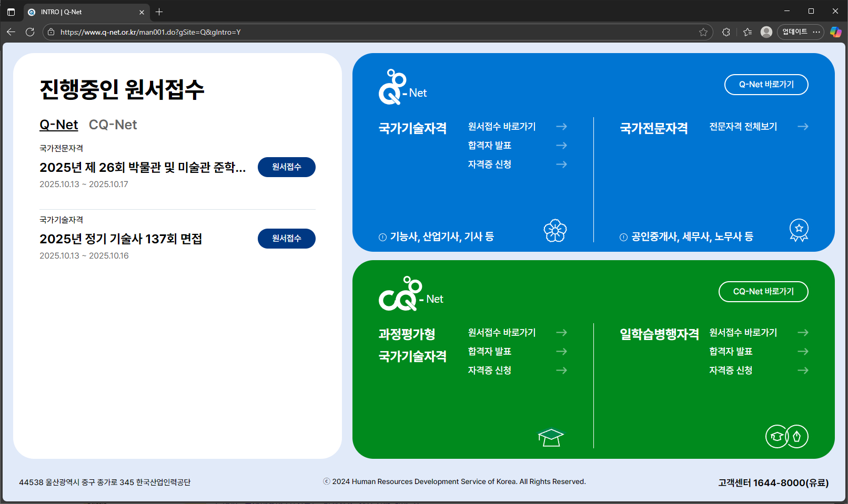Click the arrow icon next to 자격증 신청
The height and width of the screenshot is (504, 848).
tap(561, 164)
